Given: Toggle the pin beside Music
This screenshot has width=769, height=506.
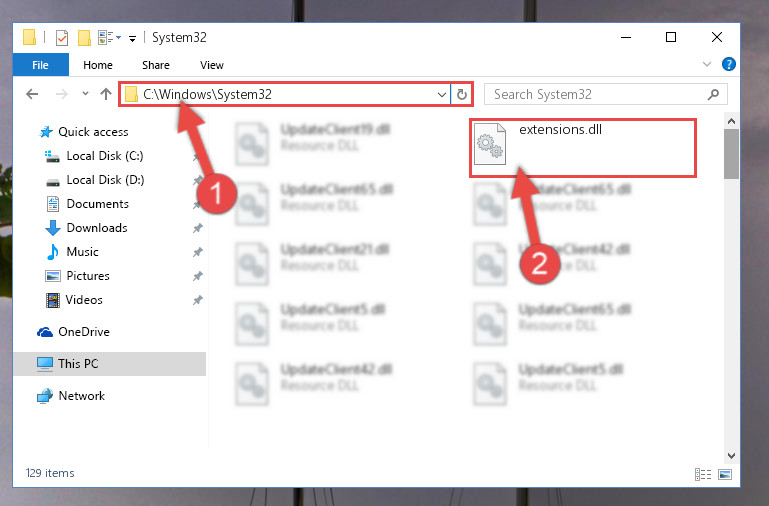Looking at the screenshot, I should [198, 252].
